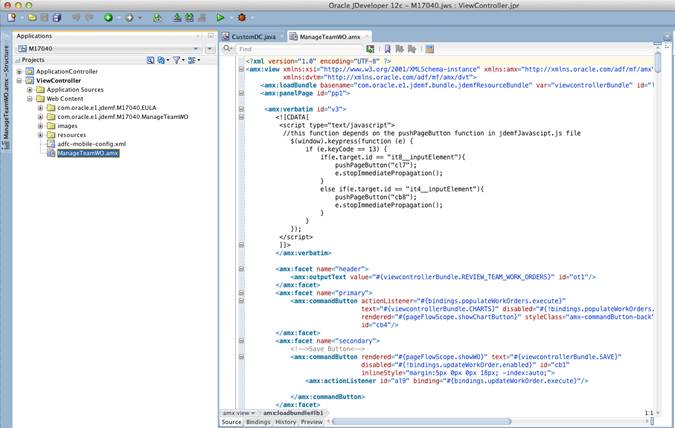Expand the com.oracle.e1.jdemf.M17040.ManageTeamWO folder

[x=40, y=117]
